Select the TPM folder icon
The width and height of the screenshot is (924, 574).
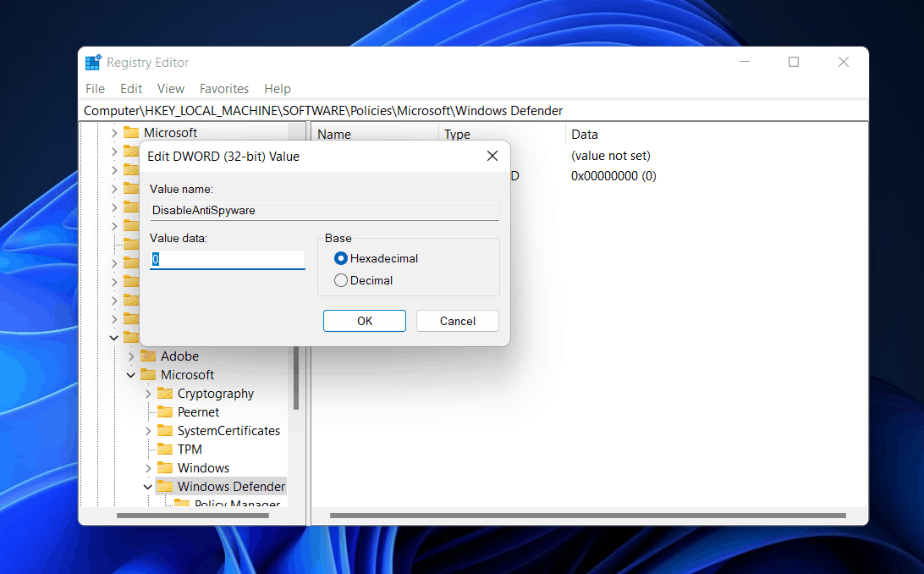point(165,450)
